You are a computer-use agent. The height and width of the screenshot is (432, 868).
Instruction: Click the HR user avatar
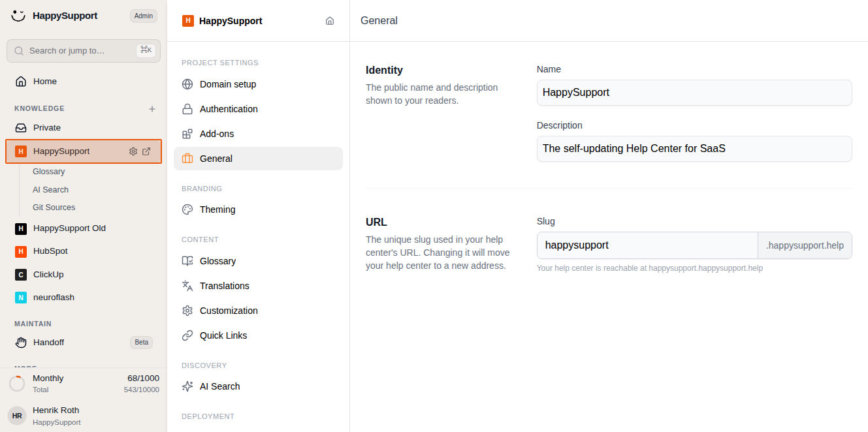tap(17, 416)
